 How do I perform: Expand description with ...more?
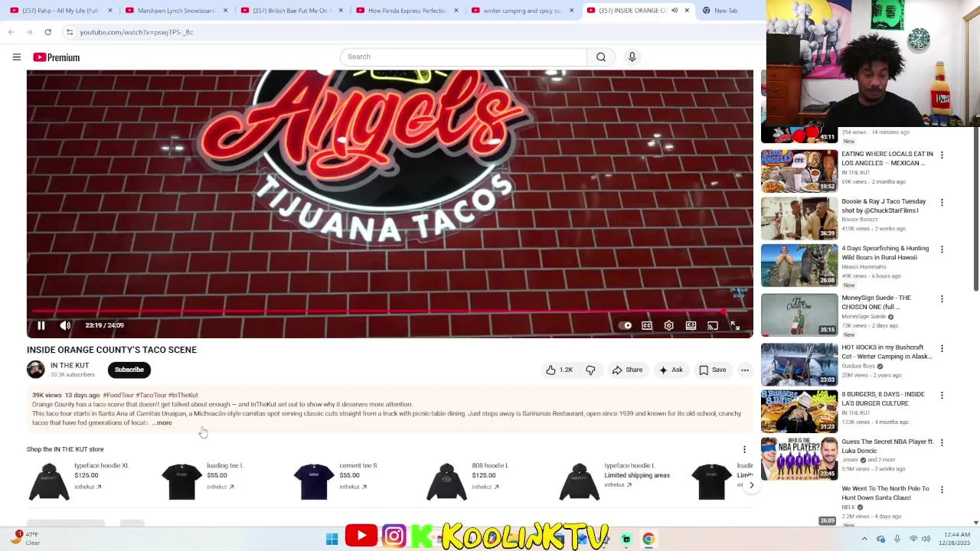tap(162, 422)
